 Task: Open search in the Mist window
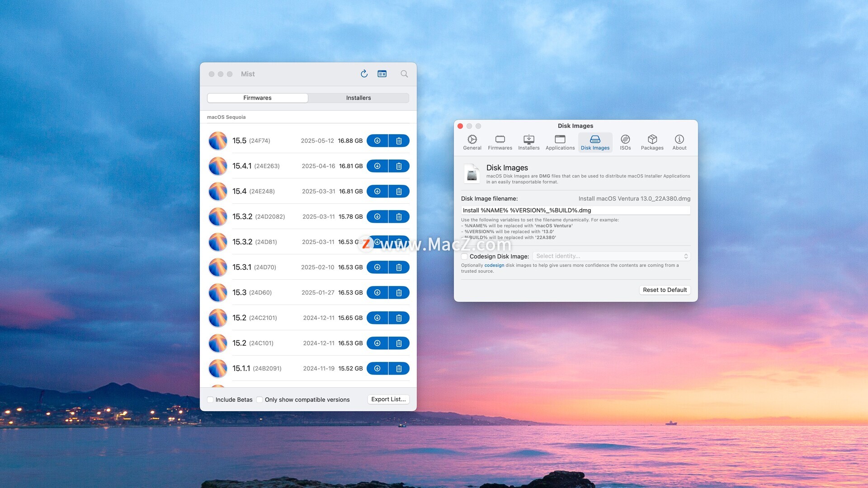(x=404, y=74)
